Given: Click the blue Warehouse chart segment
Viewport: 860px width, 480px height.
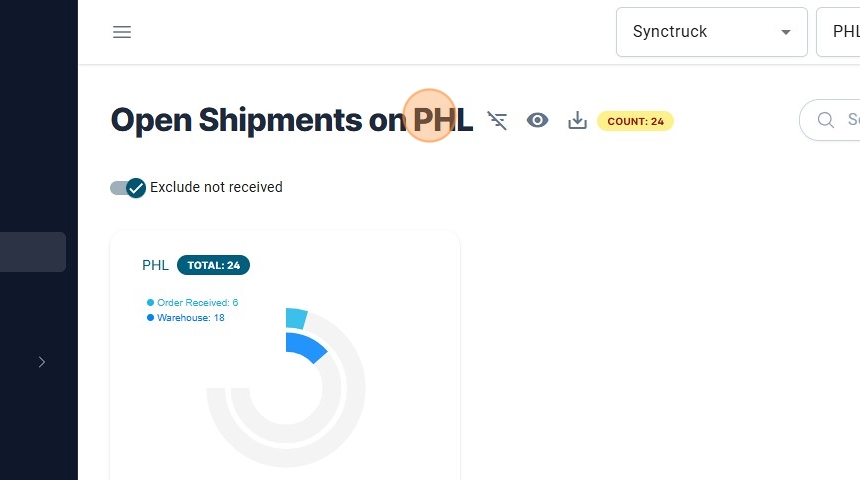Looking at the screenshot, I should (x=307, y=346).
